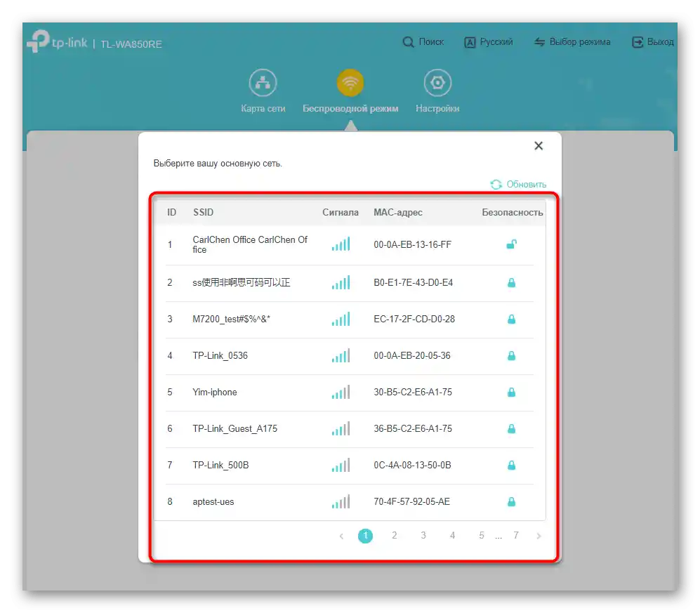Select the CarlChen Office network SSID
This screenshot has height=613, width=700.
tap(250, 244)
